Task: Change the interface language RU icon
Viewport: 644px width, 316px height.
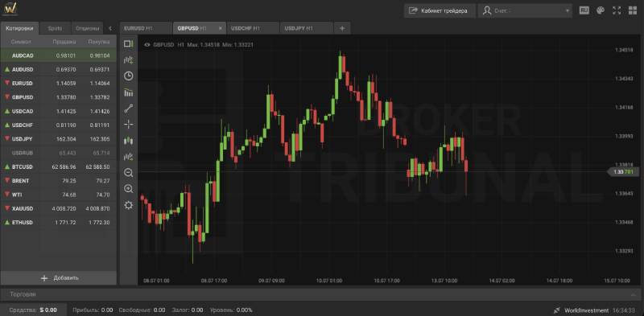Action: [584, 10]
